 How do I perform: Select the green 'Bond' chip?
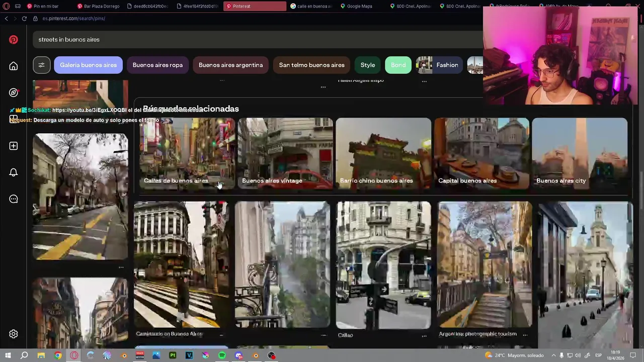tap(398, 65)
